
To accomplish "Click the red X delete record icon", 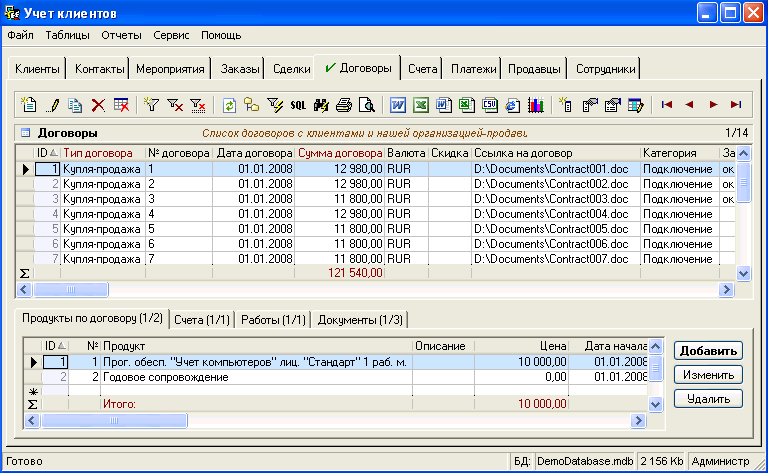I will coord(98,104).
